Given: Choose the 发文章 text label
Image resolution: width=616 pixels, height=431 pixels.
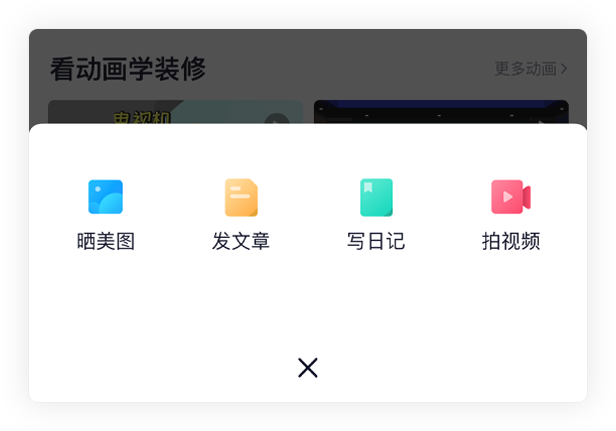Looking at the screenshot, I should click(241, 241).
